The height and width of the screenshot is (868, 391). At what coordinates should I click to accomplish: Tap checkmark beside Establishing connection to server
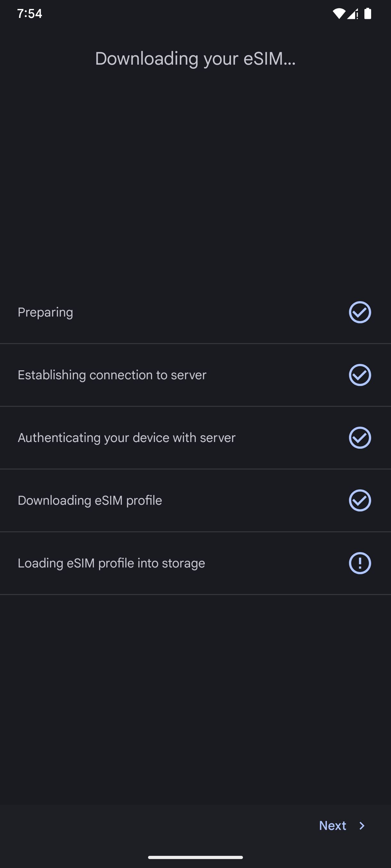360,375
